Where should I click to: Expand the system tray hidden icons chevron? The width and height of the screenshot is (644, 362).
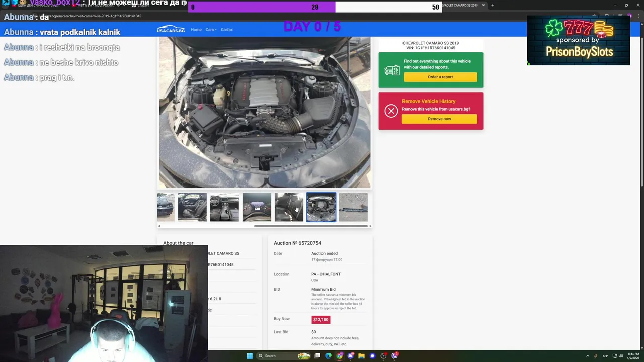587,356
